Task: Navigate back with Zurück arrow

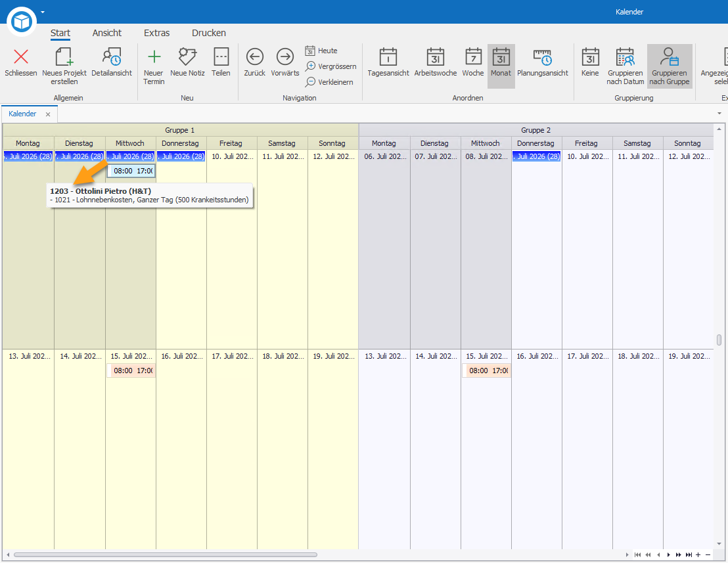Action: pyautogui.click(x=254, y=57)
